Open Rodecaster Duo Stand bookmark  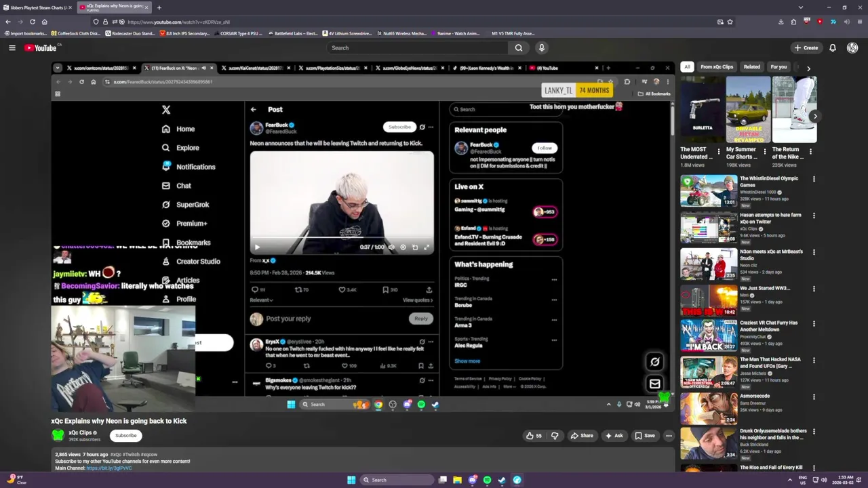pyautogui.click(x=130, y=33)
